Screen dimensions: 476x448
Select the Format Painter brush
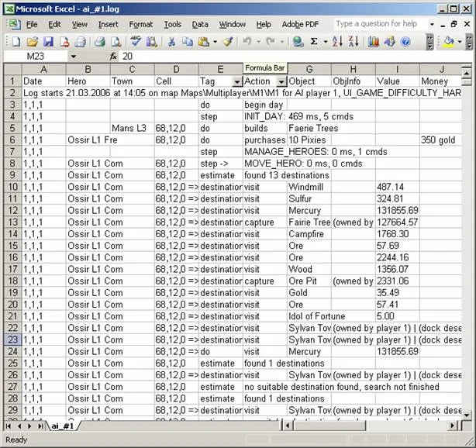tap(227, 41)
